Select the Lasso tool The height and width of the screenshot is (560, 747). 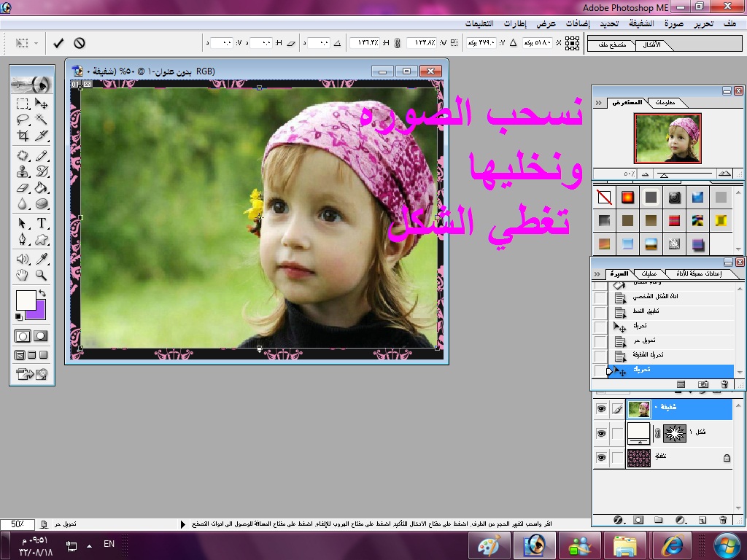pos(23,119)
